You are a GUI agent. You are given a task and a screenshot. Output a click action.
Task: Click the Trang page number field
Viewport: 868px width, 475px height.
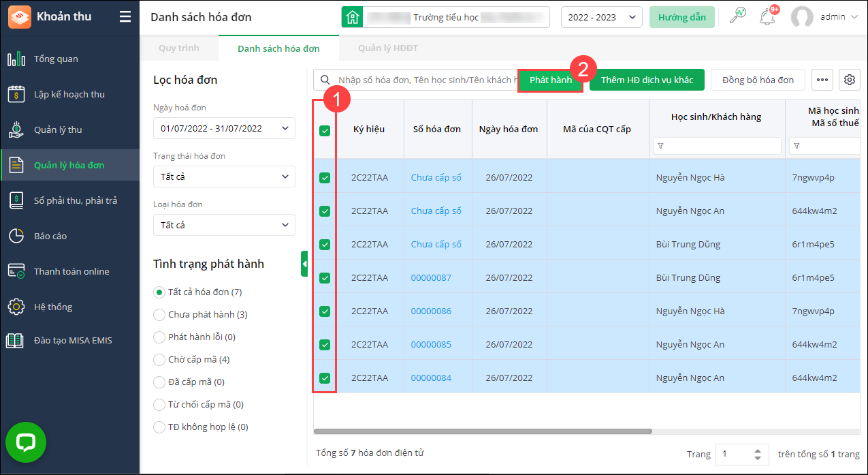[733, 454]
